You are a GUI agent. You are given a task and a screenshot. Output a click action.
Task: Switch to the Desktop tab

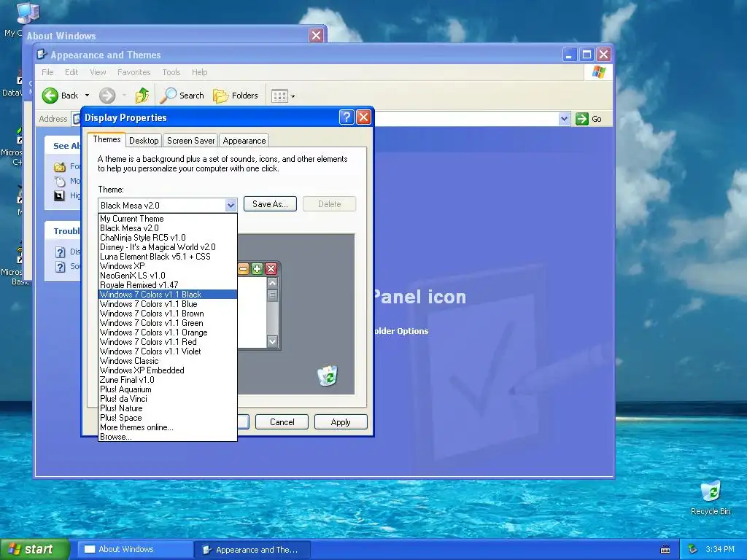[144, 141]
